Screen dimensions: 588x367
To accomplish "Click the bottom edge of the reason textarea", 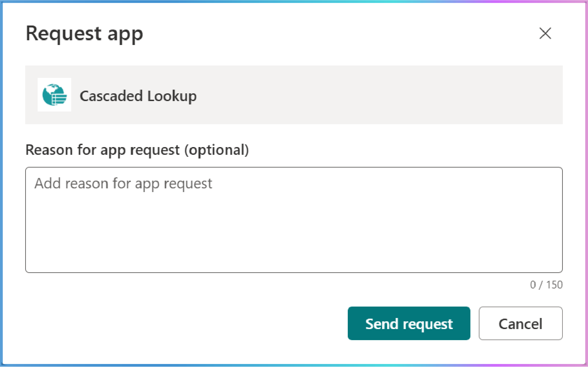I will (294, 272).
